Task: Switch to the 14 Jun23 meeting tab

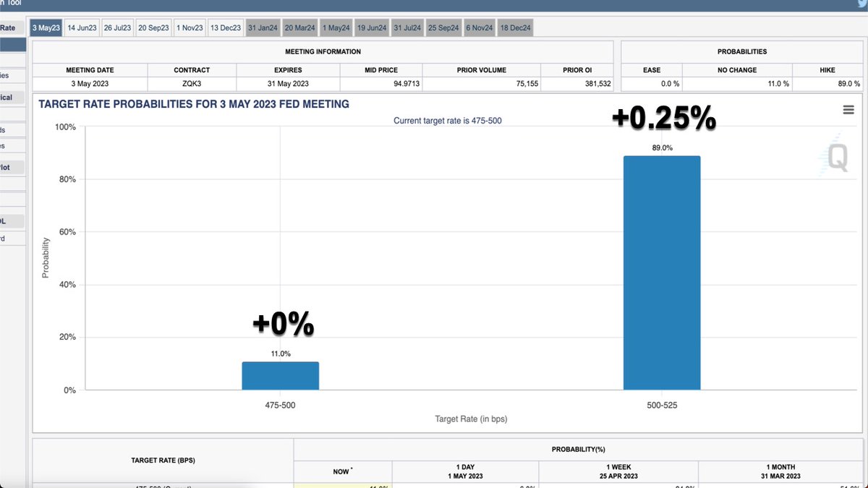Action: (x=82, y=28)
